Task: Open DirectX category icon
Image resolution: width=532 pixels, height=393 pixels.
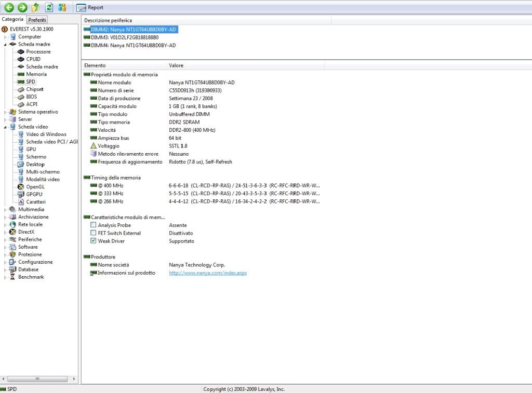Action: click(12, 232)
